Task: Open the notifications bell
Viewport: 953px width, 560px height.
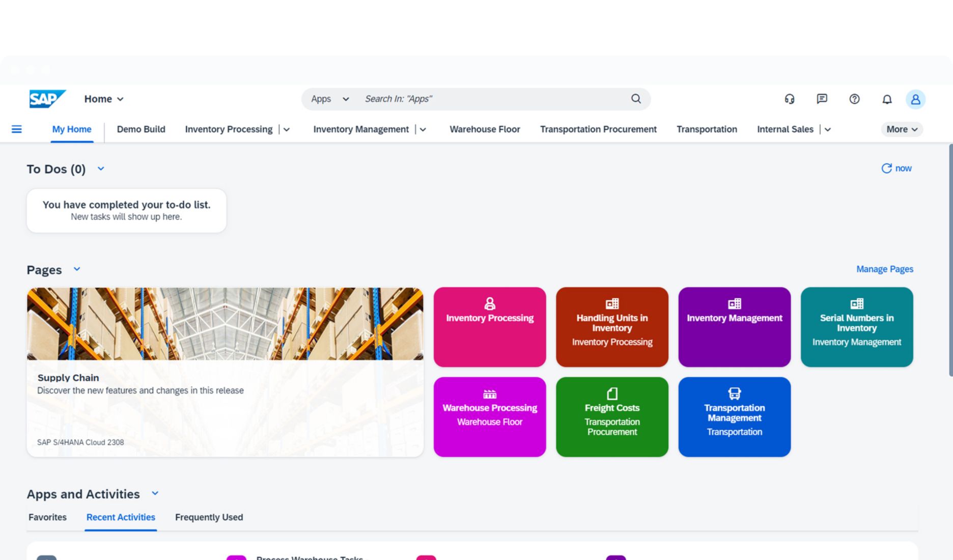Action: (x=887, y=99)
